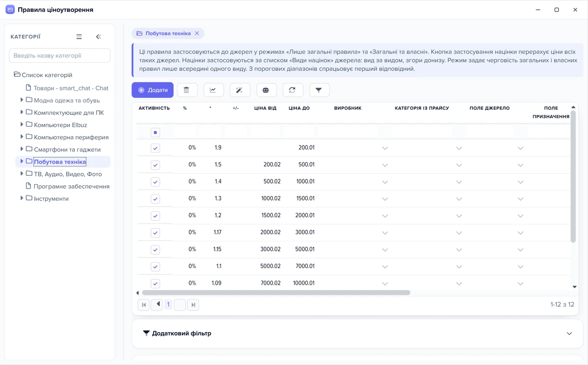Click the page number input box
The width and height of the screenshot is (588, 365).
point(180,305)
